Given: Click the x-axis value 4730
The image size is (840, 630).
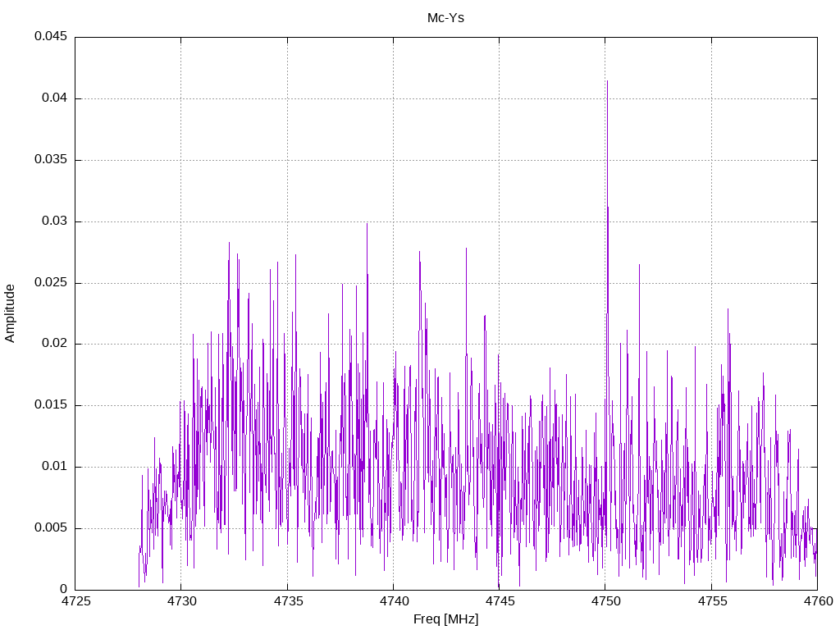Looking at the screenshot, I should coord(181,601).
